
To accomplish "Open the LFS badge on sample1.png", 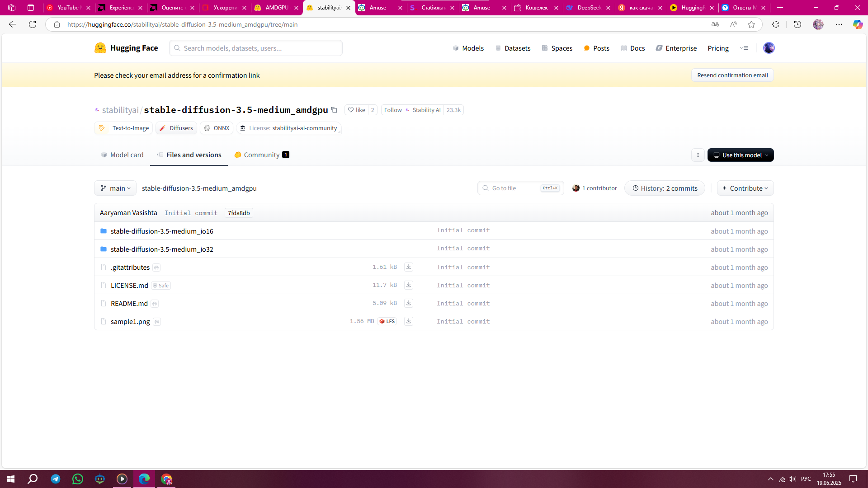I will coord(387,321).
